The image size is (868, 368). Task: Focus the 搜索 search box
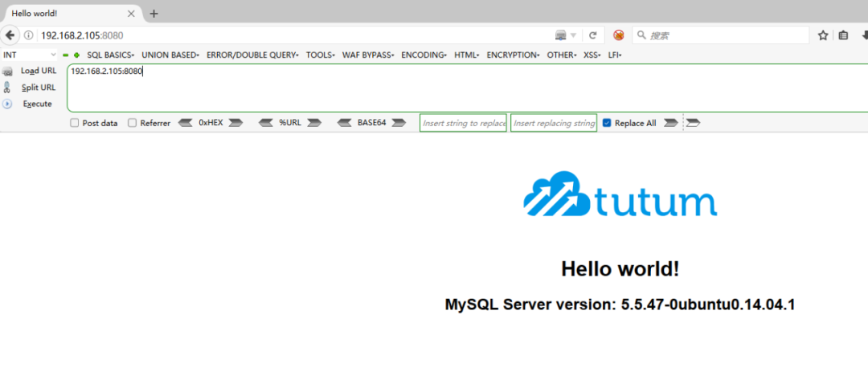[x=721, y=35]
